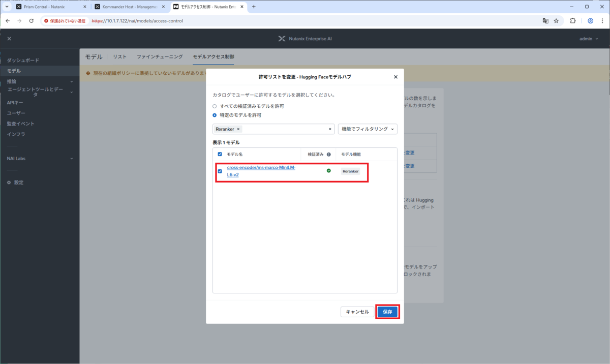Click the translate page icon
Image resolution: width=610 pixels, height=364 pixels.
[545, 21]
